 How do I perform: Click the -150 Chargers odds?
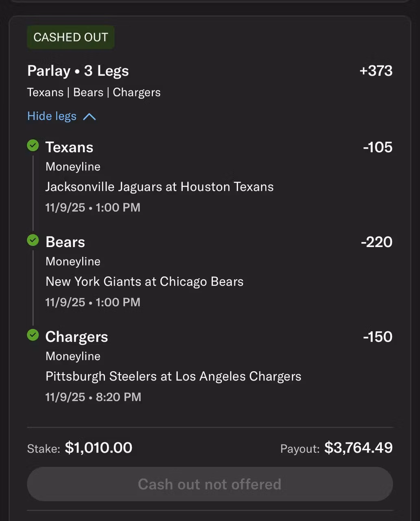[x=377, y=337]
